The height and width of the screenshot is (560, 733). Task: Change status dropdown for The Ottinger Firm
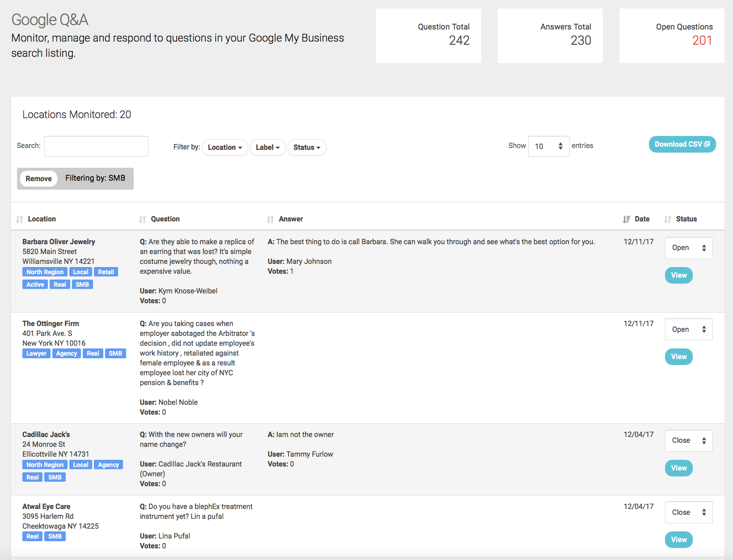[x=689, y=330]
